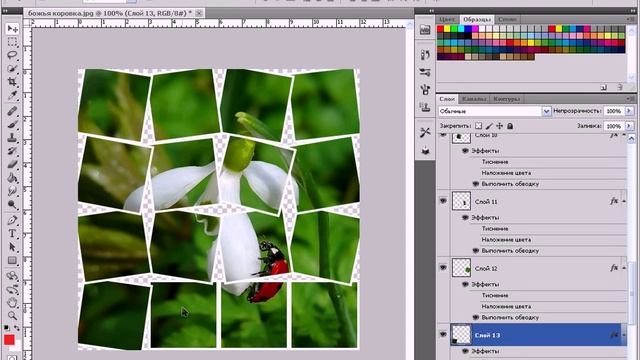Select the Paint Bucket tool
Image resolution: width=640 pixels, height=360 pixels.
(x=12, y=178)
